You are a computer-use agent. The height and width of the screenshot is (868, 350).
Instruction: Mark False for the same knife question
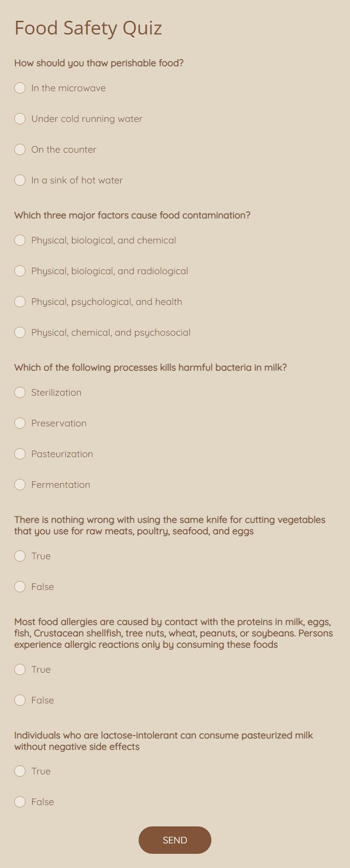pyautogui.click(x=20, y=587)
